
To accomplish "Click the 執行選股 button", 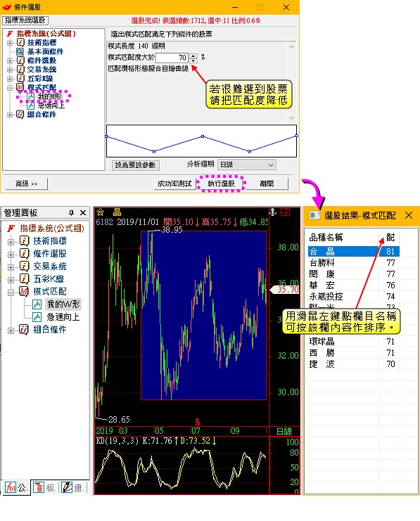I will 221,184.
